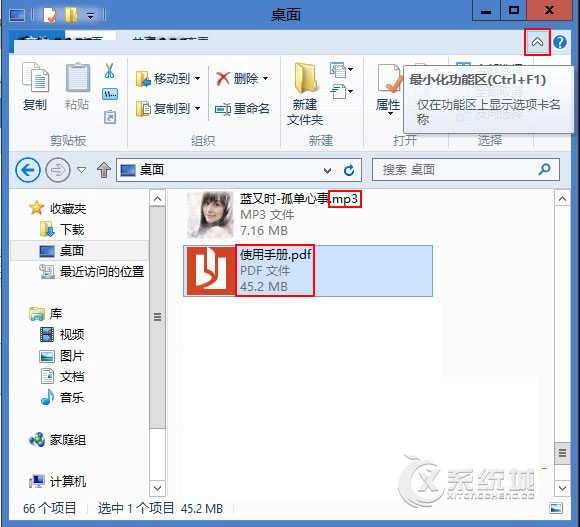This screenshot has height=527, width=580.
Task: Refresh the folder with the refresh icon
Action: pos(349,170)
